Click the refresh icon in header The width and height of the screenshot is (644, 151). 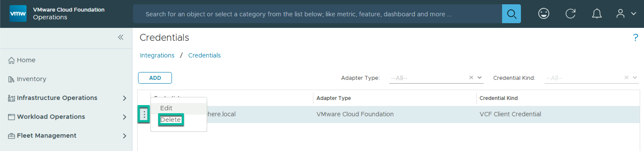click(570, 14)
